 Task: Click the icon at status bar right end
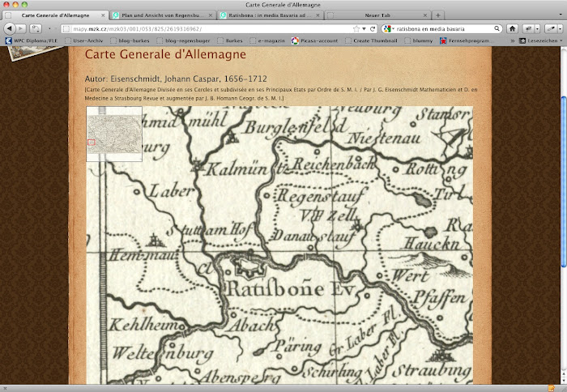(551, 389)
